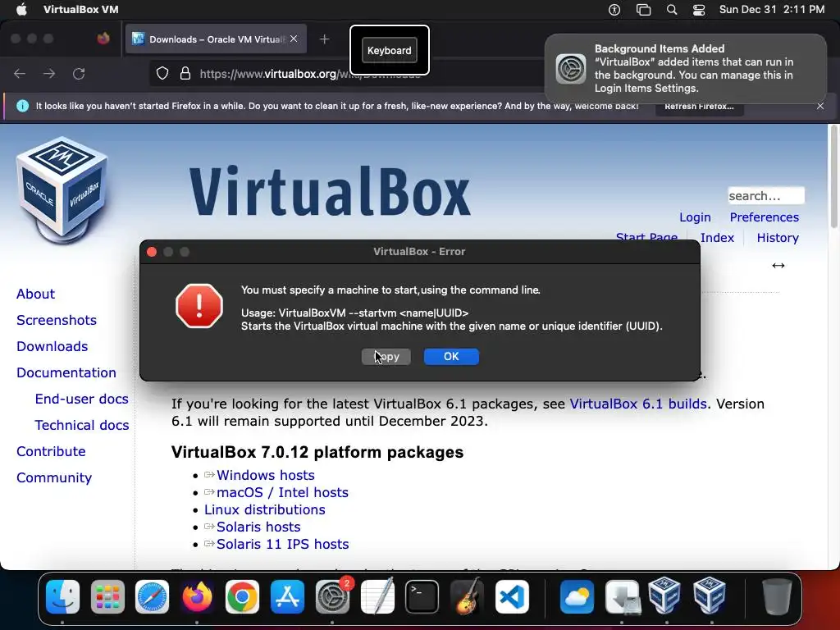
Task: Click the Firefox logo in the tab bar
Action: (103, 39)
